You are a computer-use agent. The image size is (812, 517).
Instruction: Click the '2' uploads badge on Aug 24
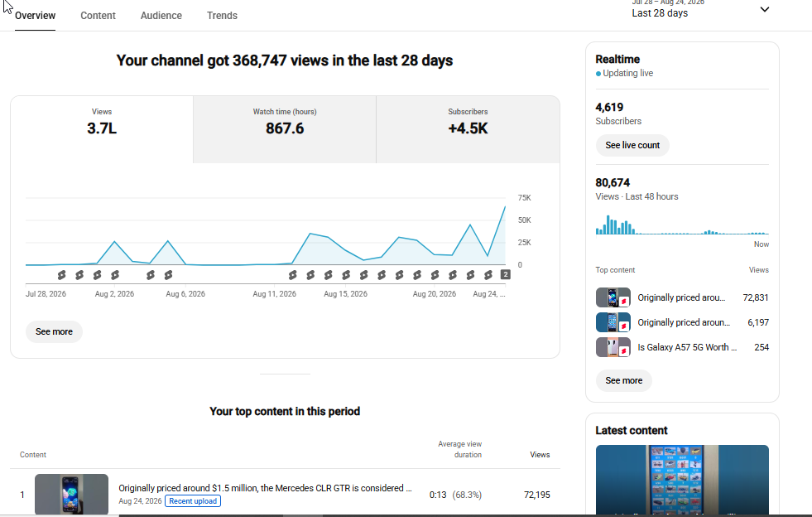point(506,274)
